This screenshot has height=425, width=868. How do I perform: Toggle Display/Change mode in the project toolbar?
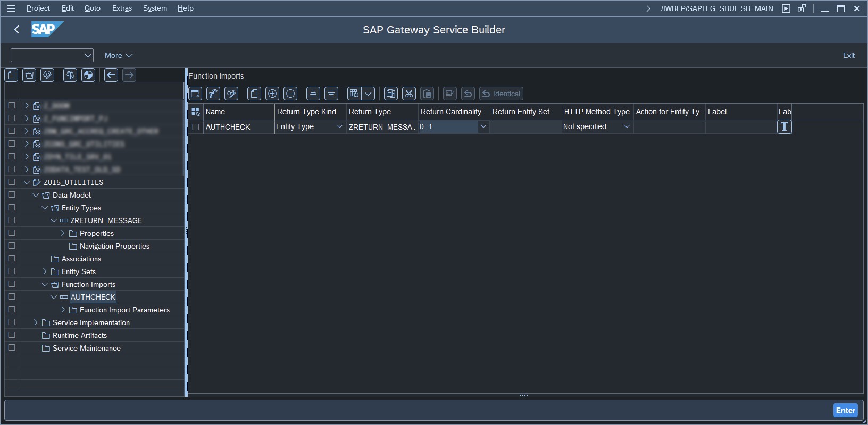(47, 75)
